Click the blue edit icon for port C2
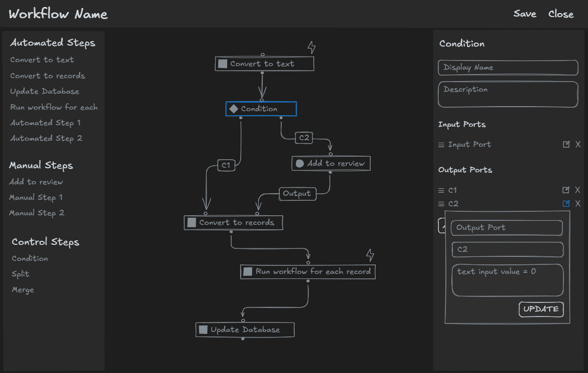Image resolution: width=588 pixels, height=373 pixels. click(566, 203)
